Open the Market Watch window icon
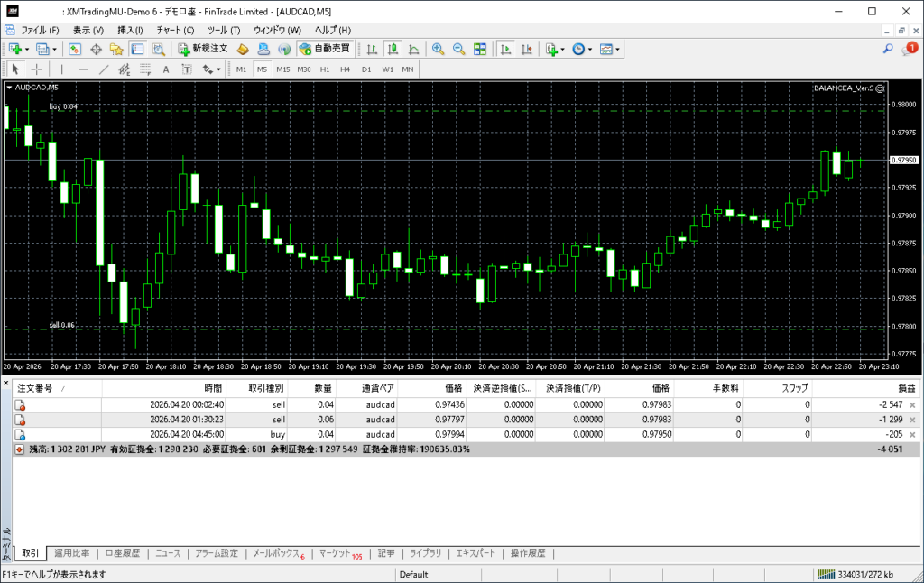 (x=75, y=49)
